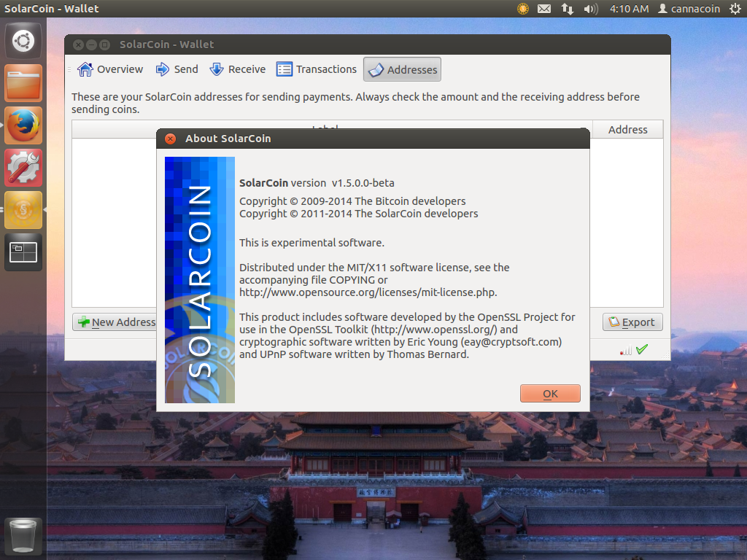Click the text 'This is experimental software.'

click(x=311, y=243)
